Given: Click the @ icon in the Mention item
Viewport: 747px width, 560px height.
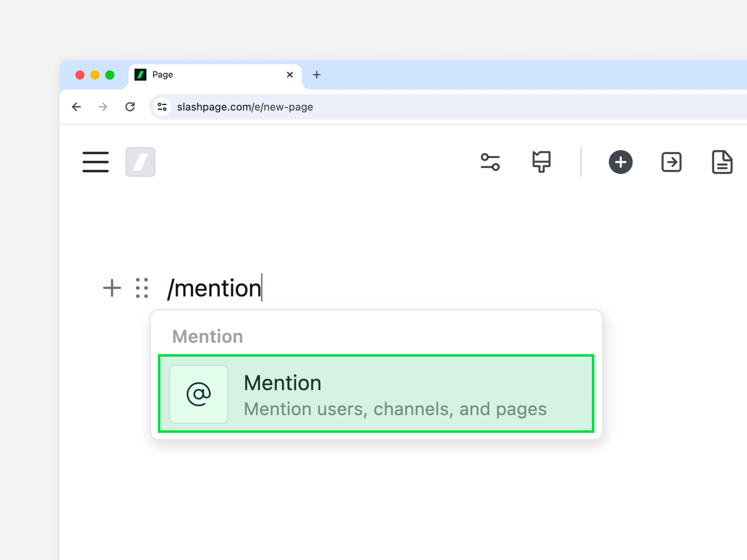Looking at the screenshot, I should [198, 394].
